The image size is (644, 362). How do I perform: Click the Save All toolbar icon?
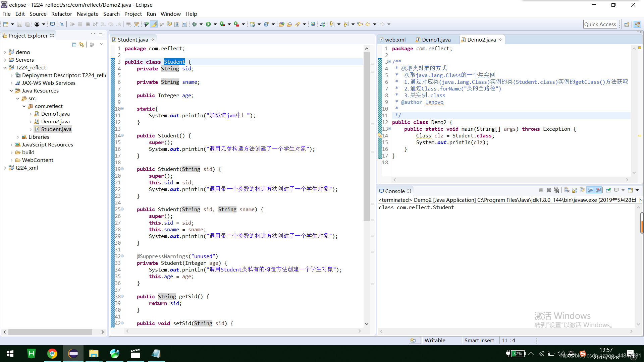click(27, 24)
